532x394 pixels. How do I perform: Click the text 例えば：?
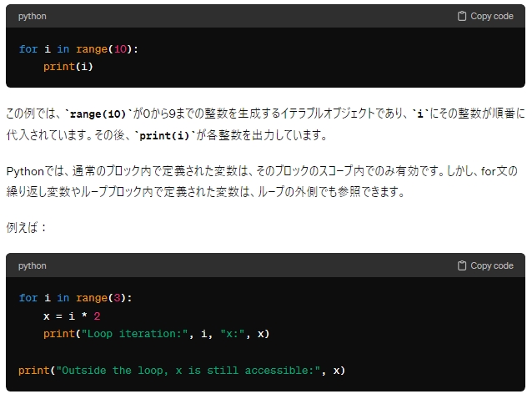click(27, 227)
